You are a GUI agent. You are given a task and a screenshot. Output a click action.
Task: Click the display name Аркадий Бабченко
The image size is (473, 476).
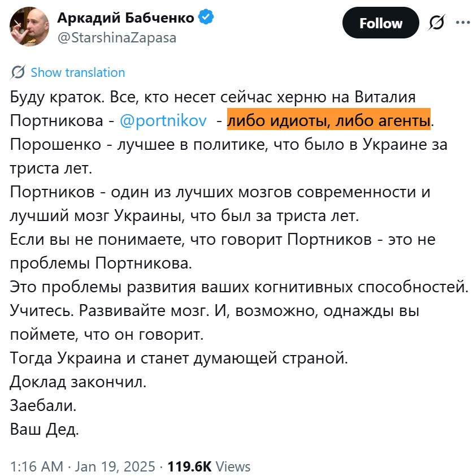point(125,18)
